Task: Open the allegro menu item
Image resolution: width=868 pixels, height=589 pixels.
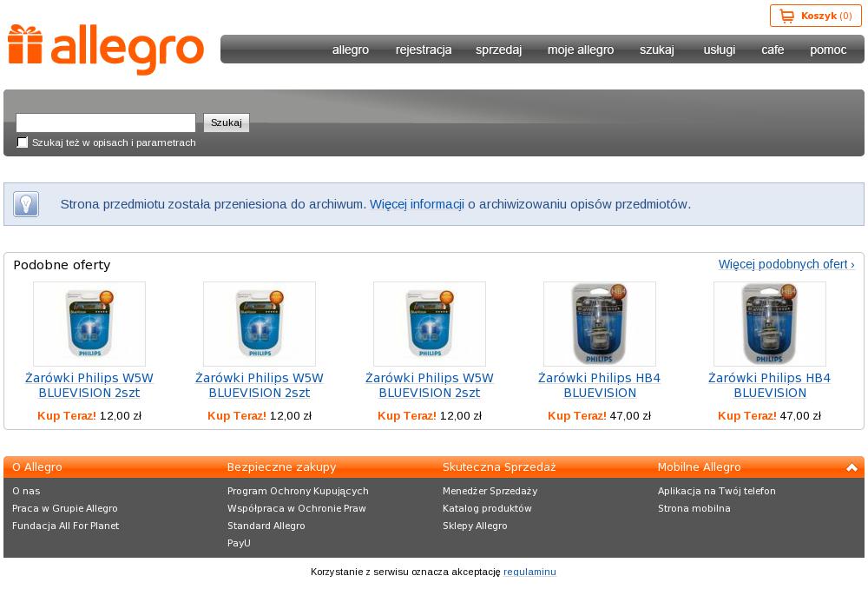Action: [x=351, y=50]
